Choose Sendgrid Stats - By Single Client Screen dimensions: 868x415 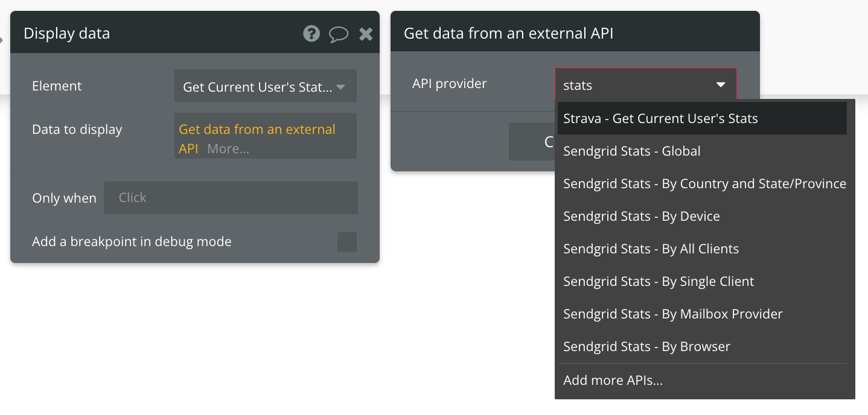tap(658, 282)
